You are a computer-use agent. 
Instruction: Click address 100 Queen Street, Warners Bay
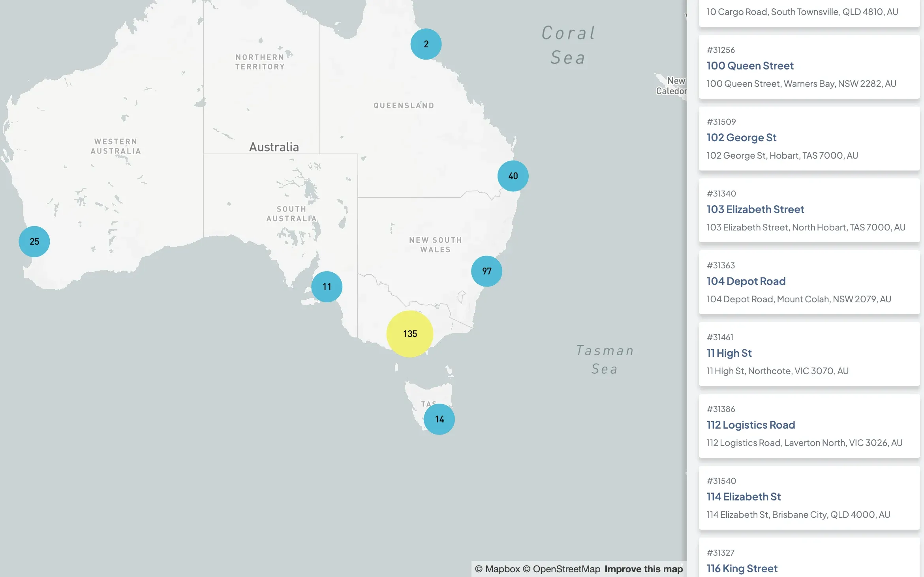pyautogui.click(x=802, y=84)
